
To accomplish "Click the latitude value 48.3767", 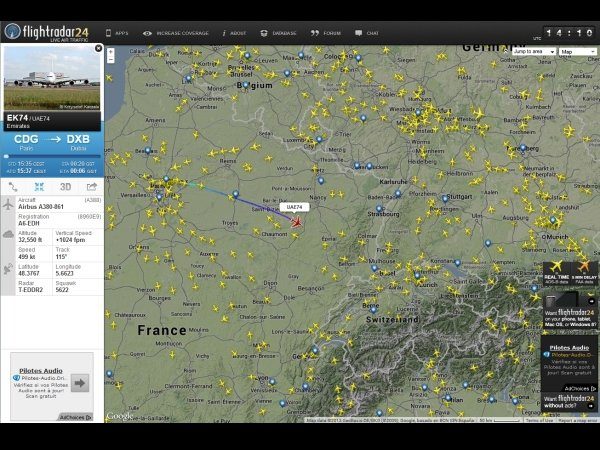I will coord(29,273).
